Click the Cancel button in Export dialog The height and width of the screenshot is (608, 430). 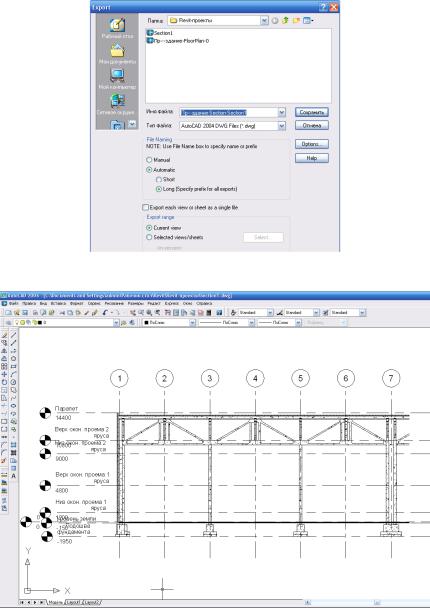tap(312, 126)
